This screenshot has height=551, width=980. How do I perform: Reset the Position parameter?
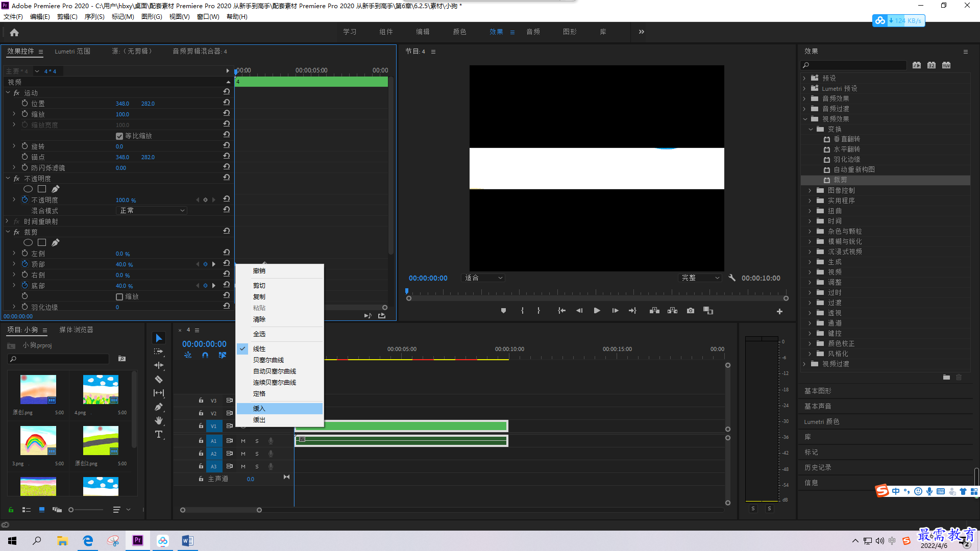click(x=226, y=103)
